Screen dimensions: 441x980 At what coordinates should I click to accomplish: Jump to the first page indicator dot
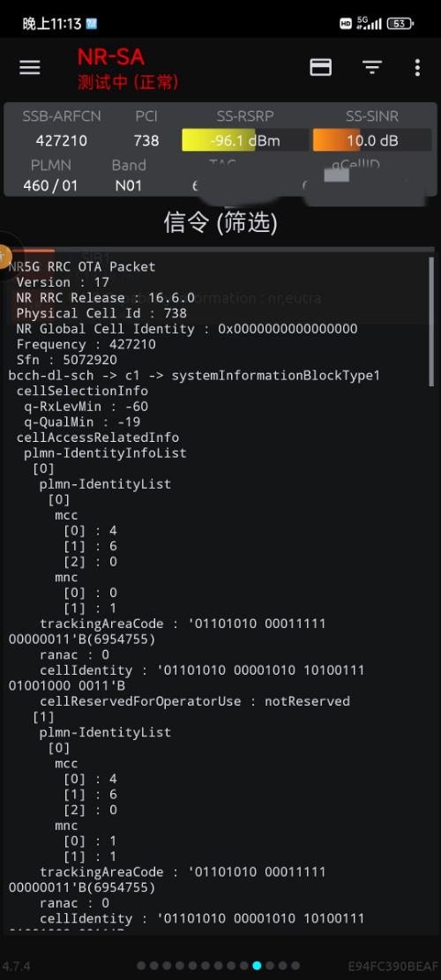point(141,966)
